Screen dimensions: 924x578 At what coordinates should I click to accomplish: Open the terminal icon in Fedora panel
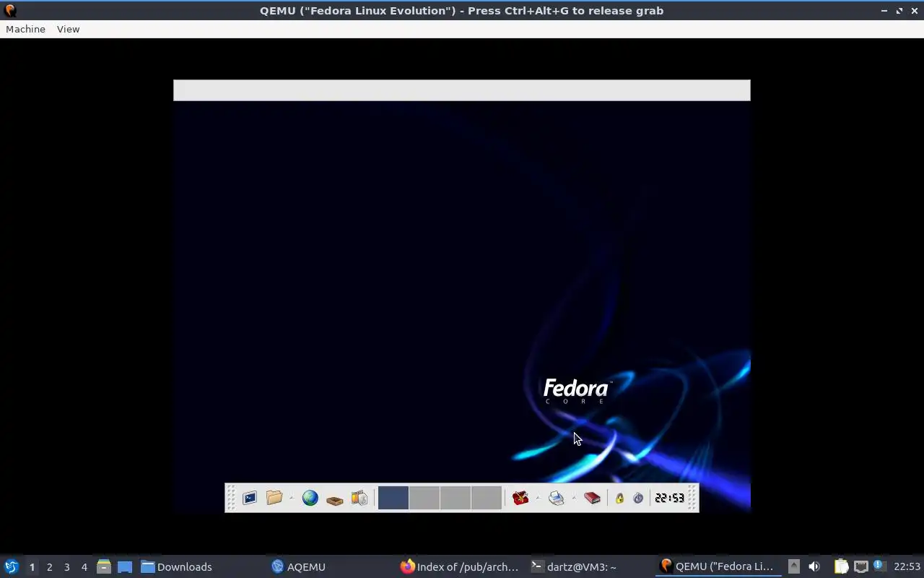pos(250,498)
